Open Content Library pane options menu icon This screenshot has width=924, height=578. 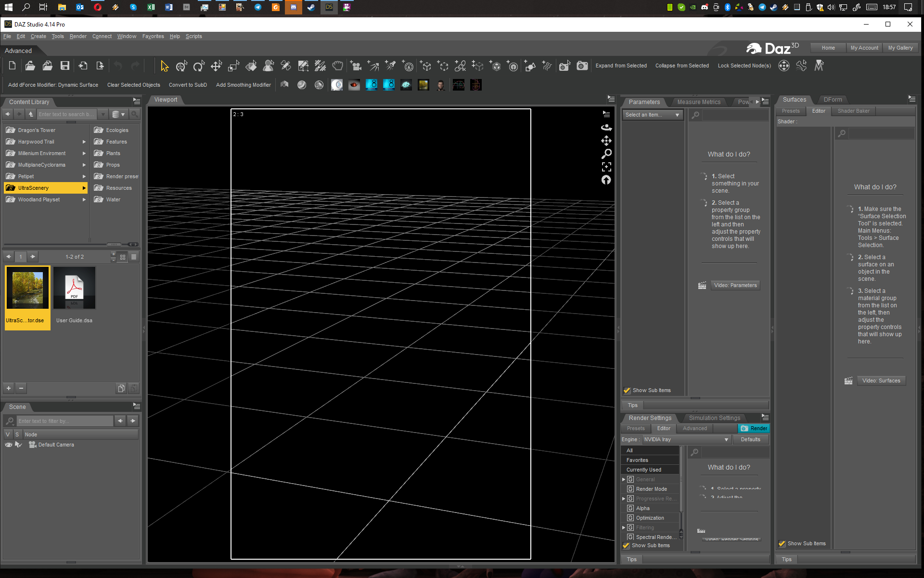tap(137, 101)
